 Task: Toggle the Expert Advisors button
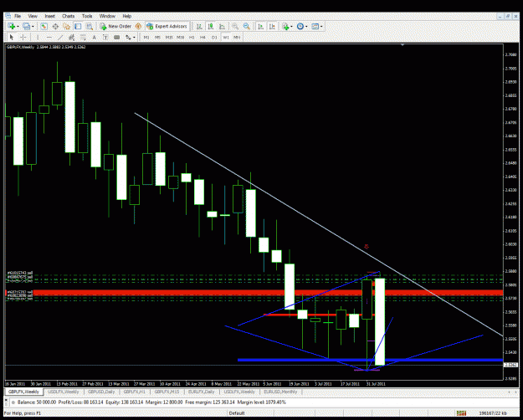point(167,26)
